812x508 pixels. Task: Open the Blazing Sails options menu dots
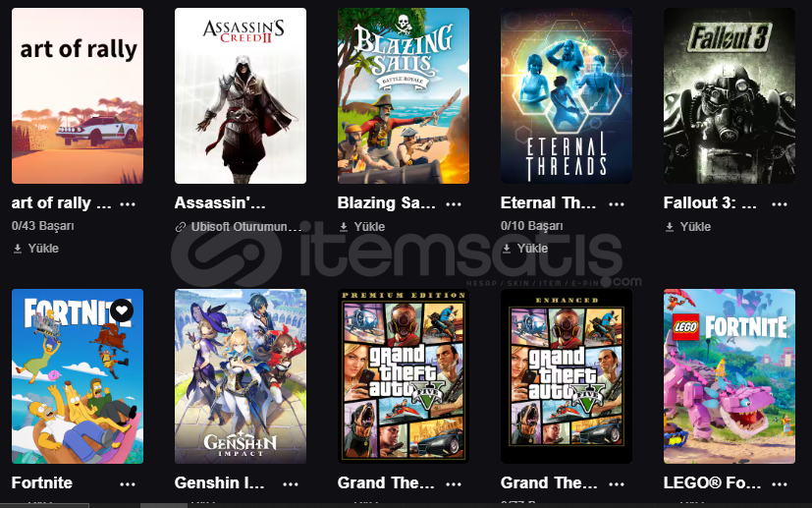pyautogui.click(x=453, y=203)
